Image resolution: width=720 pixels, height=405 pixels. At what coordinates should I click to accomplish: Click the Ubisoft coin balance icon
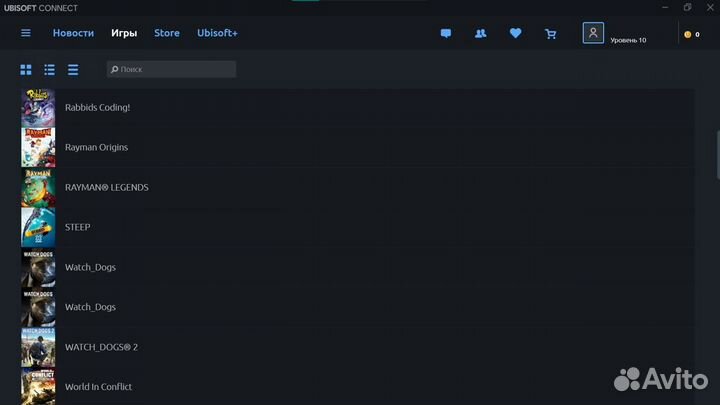tap(687, 34)
